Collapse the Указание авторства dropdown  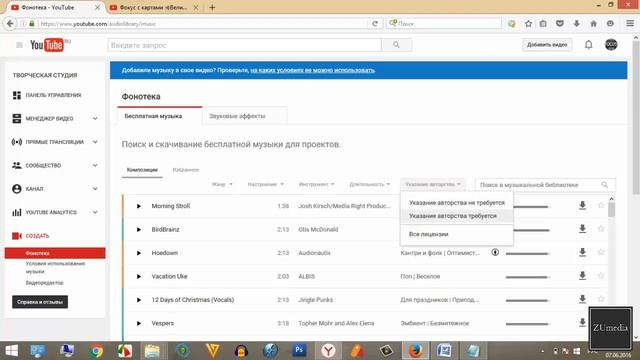(433, 184)
